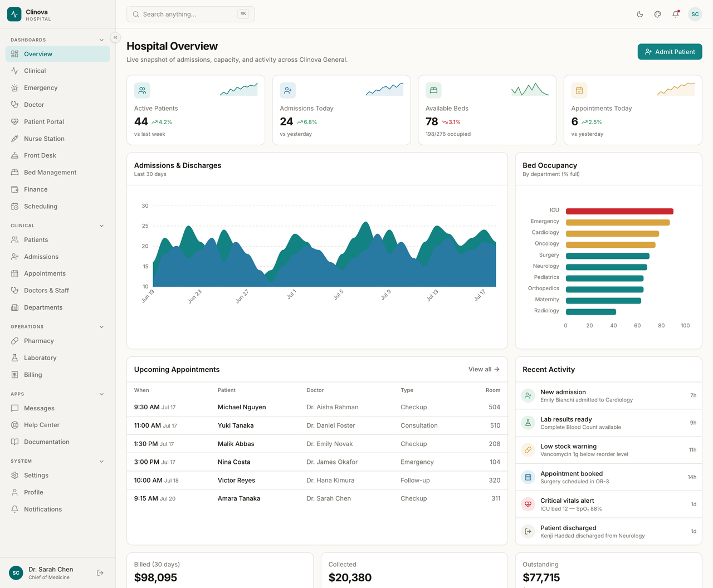Click the logout icon beside Dr. Sarah Chen
The width and height of the screenshot is (713, 588).
100,573
